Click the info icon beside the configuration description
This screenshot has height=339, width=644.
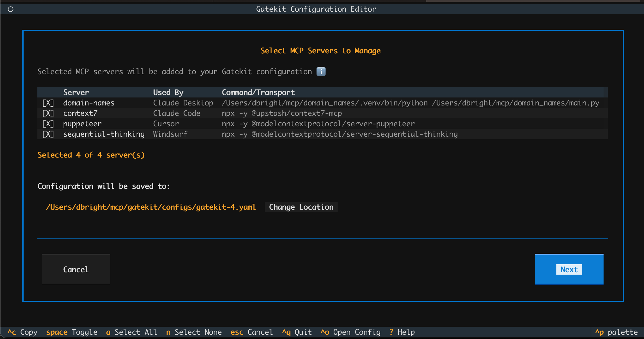click(x=321, y=71)
